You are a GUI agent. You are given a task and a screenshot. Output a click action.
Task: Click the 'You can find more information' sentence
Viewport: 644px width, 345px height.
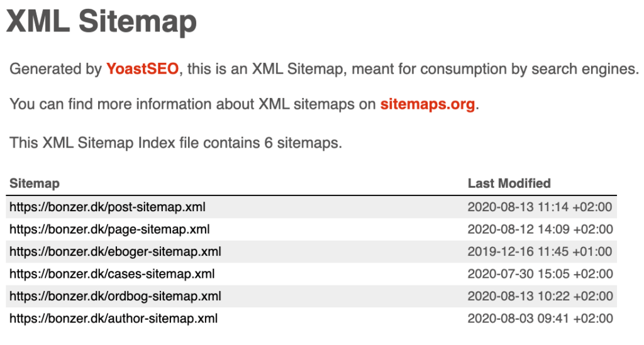(x=245, y=104)
